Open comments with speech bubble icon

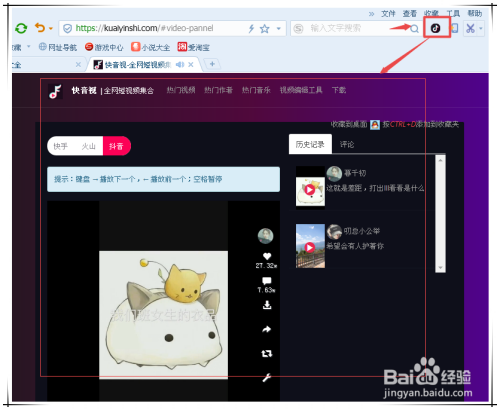pos(267,281)
